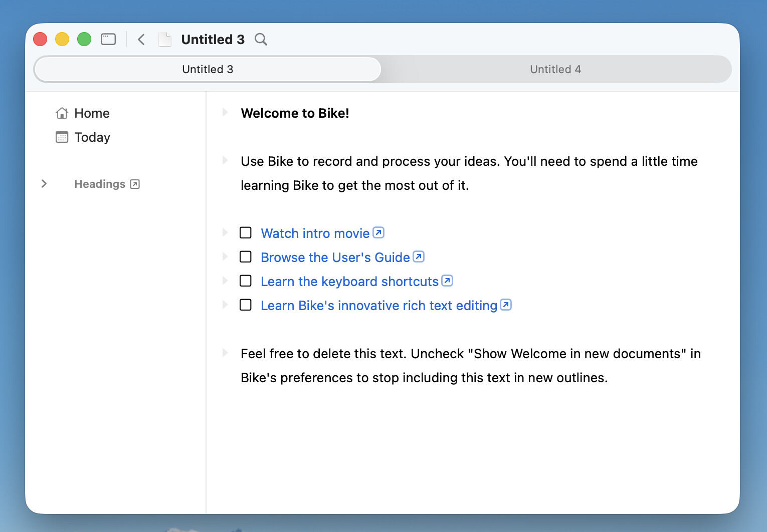Open the Browse the User's Guide link
767x532 pixels.
tap(335, 257)
